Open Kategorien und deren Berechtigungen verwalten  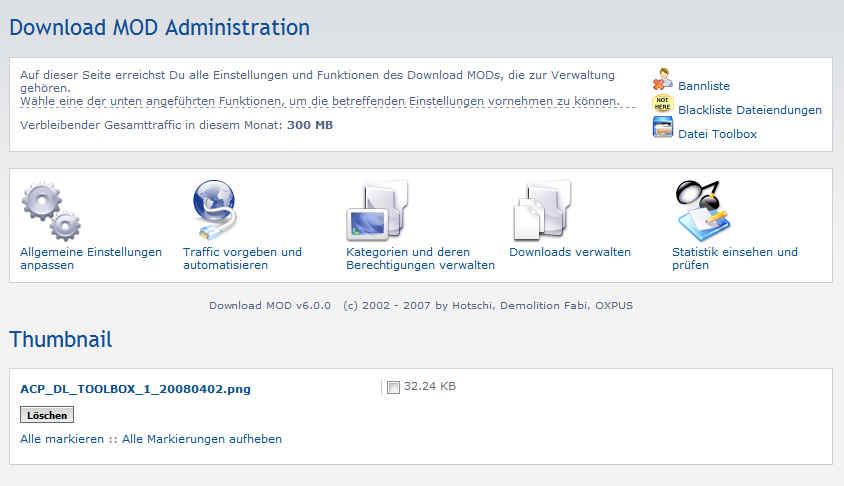pos(420,258)
